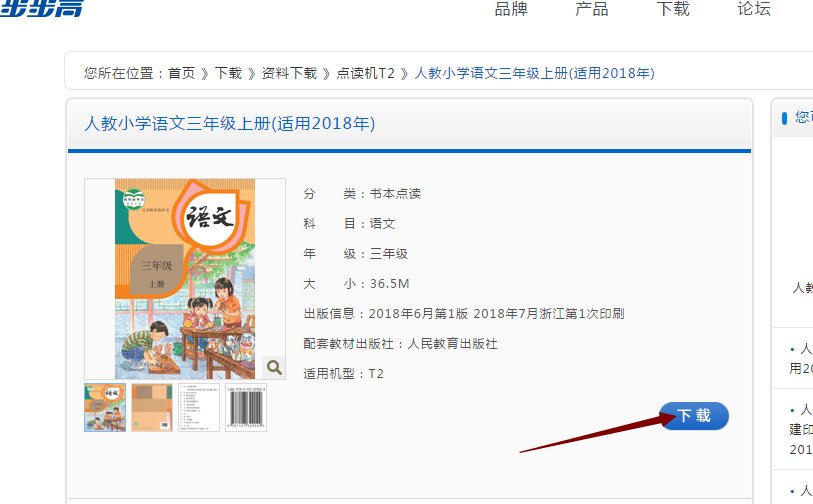
Task: Click 点读机T2 breadcrumb link
Action: pyautogui.click(x=366, y=73)
